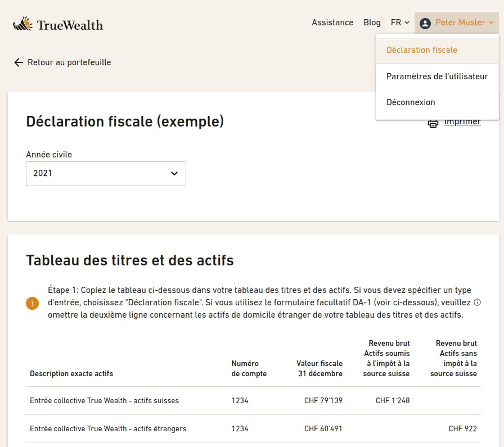
Task: Select row Entrée collective True Wealth - actifs suisses
Action: coord(253,400)
